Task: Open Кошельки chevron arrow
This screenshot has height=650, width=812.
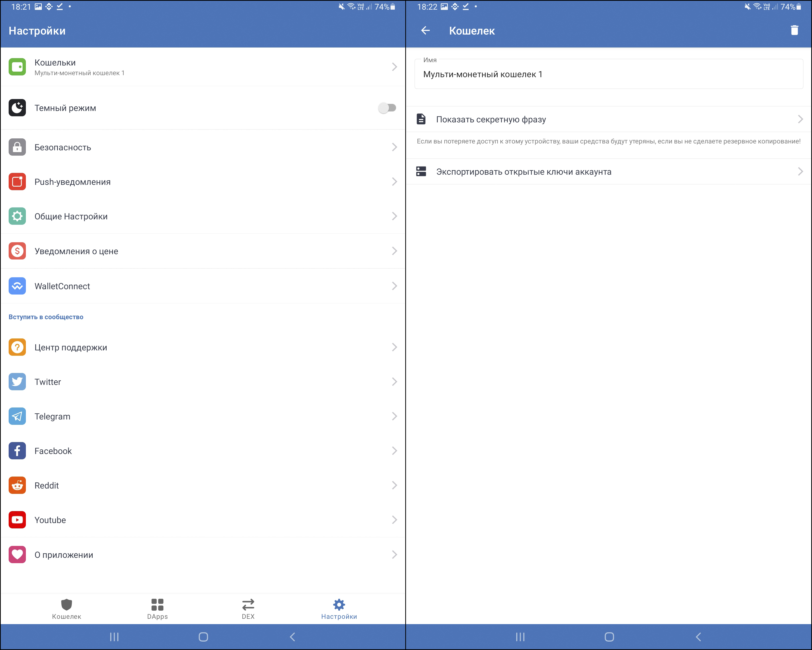Action: pyautogui.click(x=394, y=67)
